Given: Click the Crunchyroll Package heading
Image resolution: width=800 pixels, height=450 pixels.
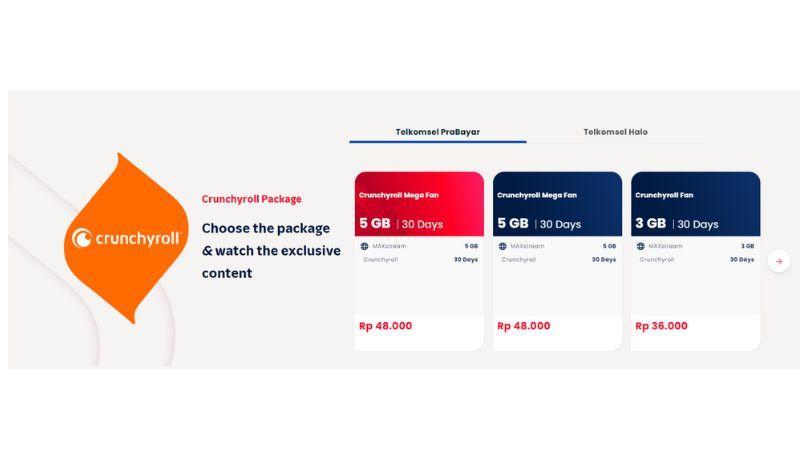Looking at the screenshot, I should point(252,199).
